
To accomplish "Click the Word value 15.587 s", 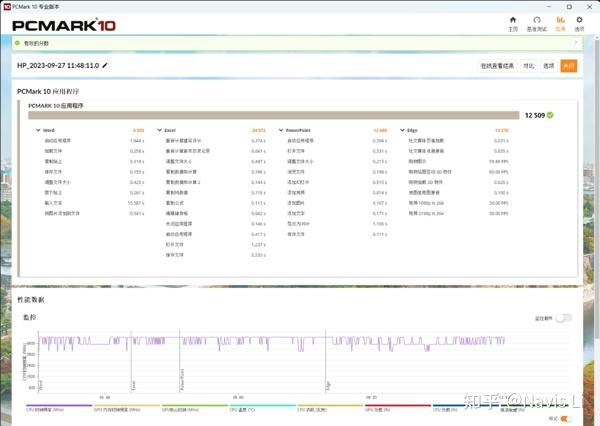I will click(x=136, y=203).
